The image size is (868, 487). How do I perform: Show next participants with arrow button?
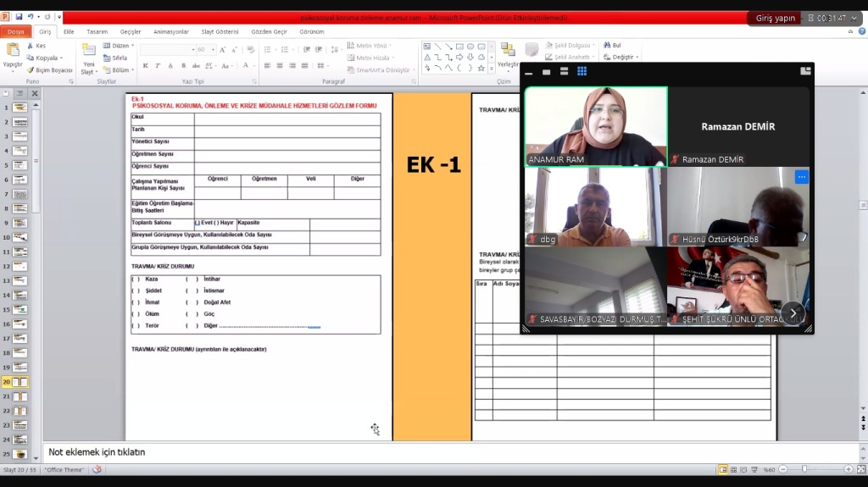793,313
